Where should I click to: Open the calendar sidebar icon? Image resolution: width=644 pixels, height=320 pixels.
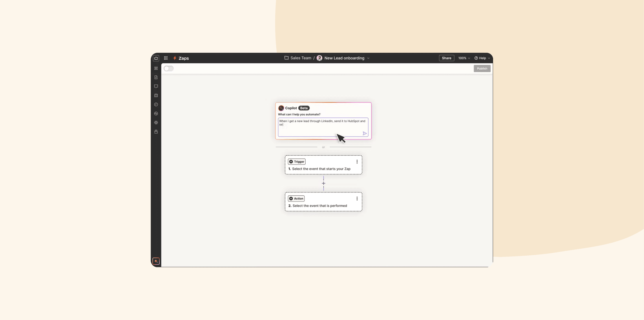[156, 95]
